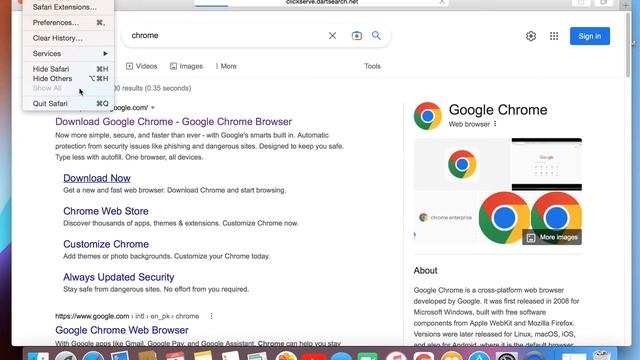Open Google settings gear icon

(531, 36)
